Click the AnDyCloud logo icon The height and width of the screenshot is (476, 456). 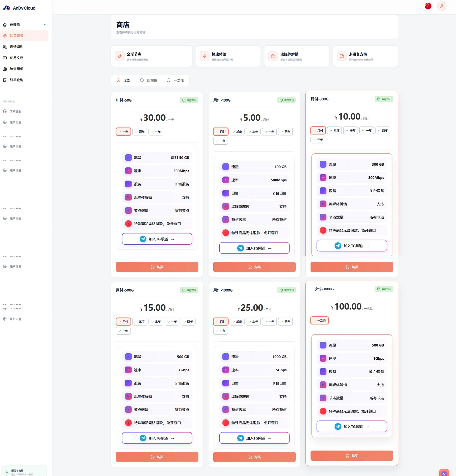coord(7,8)
